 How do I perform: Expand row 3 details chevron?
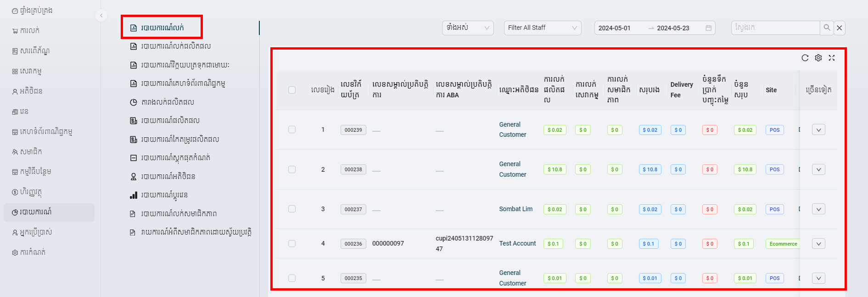coord(818,209)
